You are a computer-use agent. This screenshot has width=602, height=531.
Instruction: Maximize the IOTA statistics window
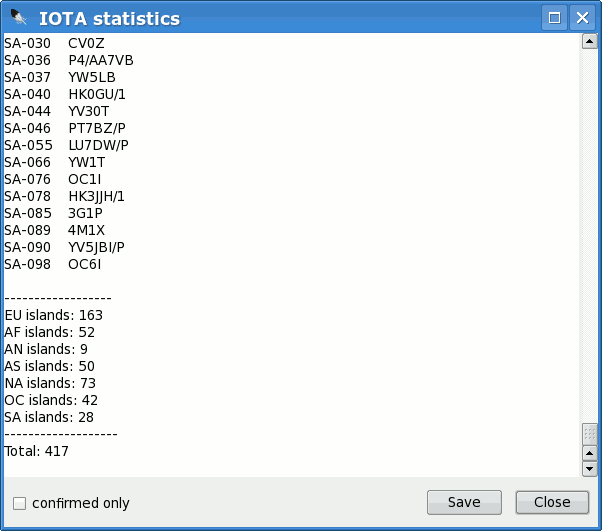pyautogui.click(x=554, y=18)
